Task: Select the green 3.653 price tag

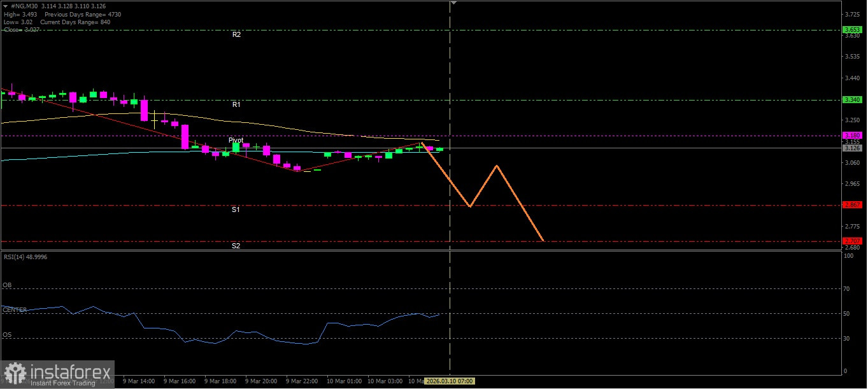Action: click(x=852, y=30)
